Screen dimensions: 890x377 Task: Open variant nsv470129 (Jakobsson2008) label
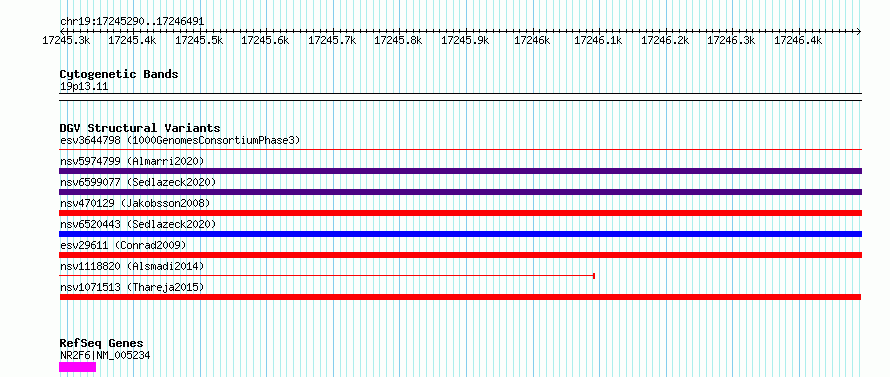135,203
